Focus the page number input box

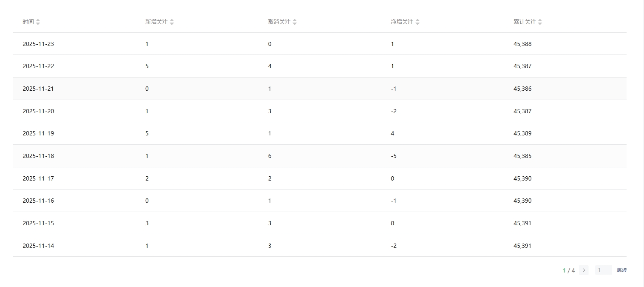pyautogui.click(x=603, y=270)
